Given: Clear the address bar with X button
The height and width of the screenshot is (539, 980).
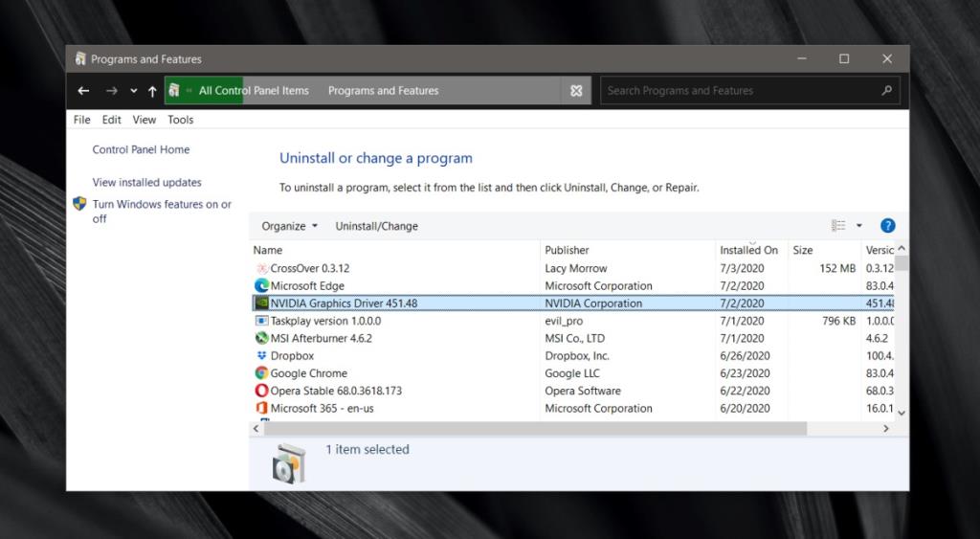Looking at the screenshot, I should 575,91.
